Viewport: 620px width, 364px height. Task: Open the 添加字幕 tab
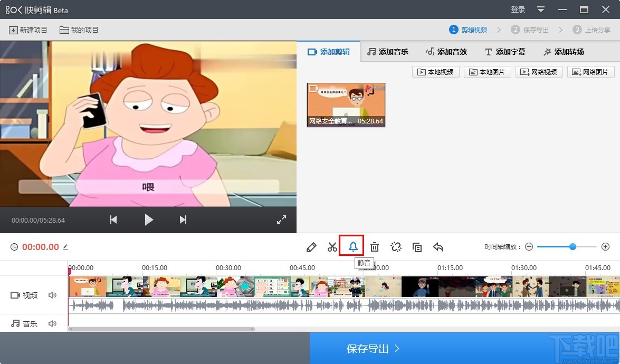click(505, 52)
